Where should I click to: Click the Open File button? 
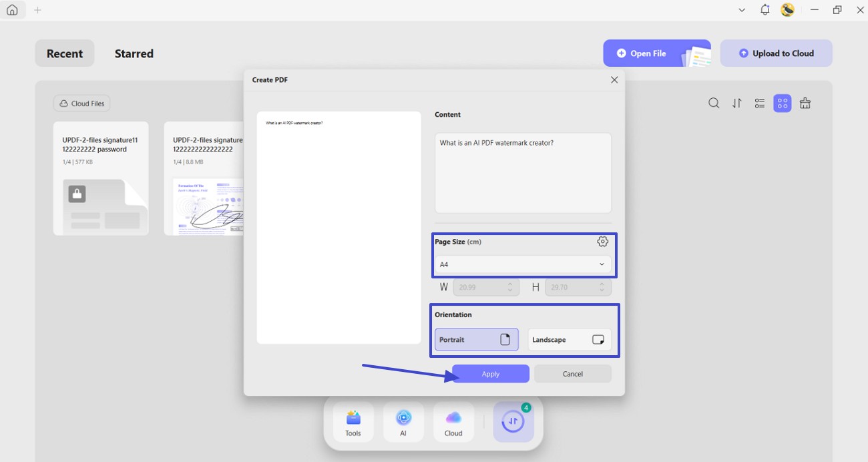(657, 53)
